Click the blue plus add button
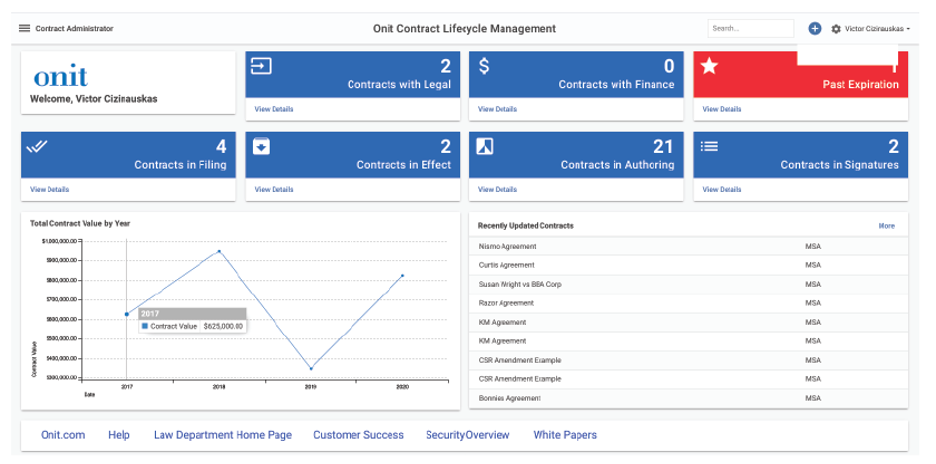The width and height of the screenshot is (936, 464). click(x=815, y=28)
